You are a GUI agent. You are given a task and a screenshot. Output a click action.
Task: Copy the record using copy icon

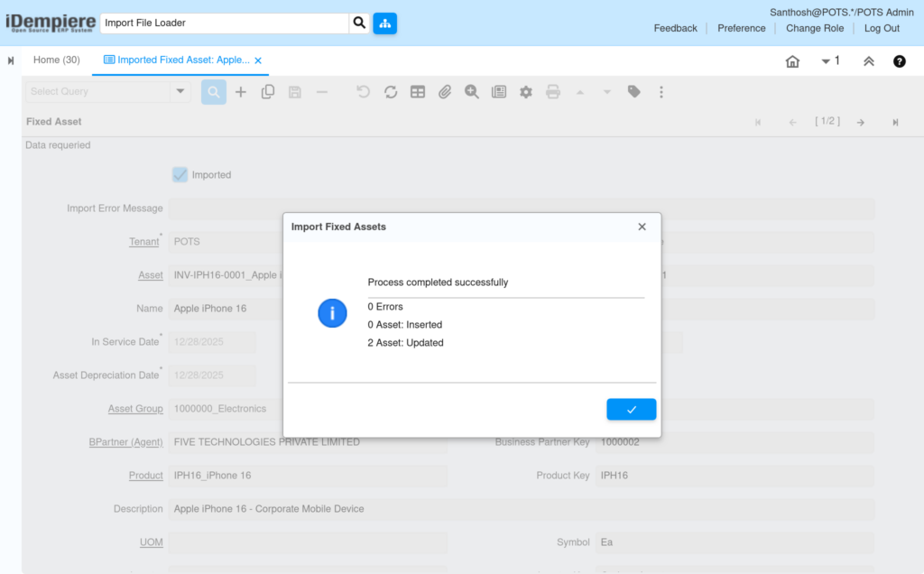pyautogui.click(x=267, y=92)
